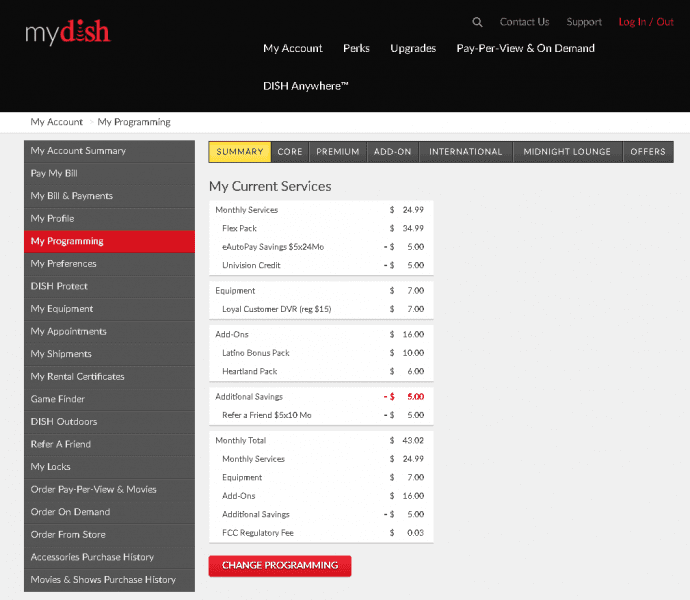Open Order From Store in sidebar

[x=110, y=535]
